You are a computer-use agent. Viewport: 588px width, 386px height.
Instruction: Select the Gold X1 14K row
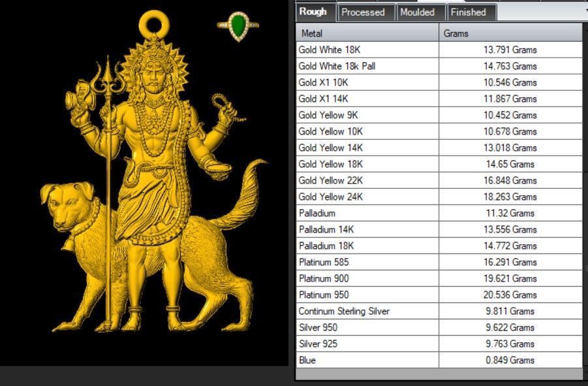(439, 99)
